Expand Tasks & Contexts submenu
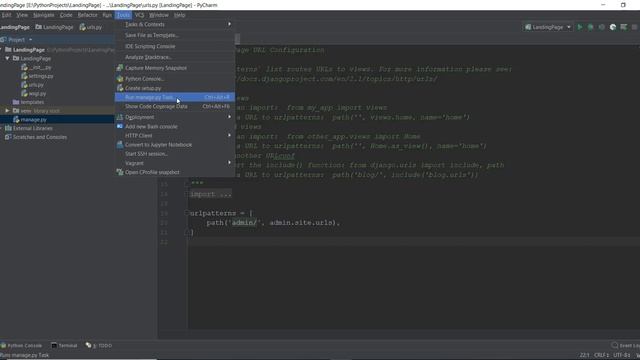This screenshot has height=360, width=640. click(x=175, y=24)
